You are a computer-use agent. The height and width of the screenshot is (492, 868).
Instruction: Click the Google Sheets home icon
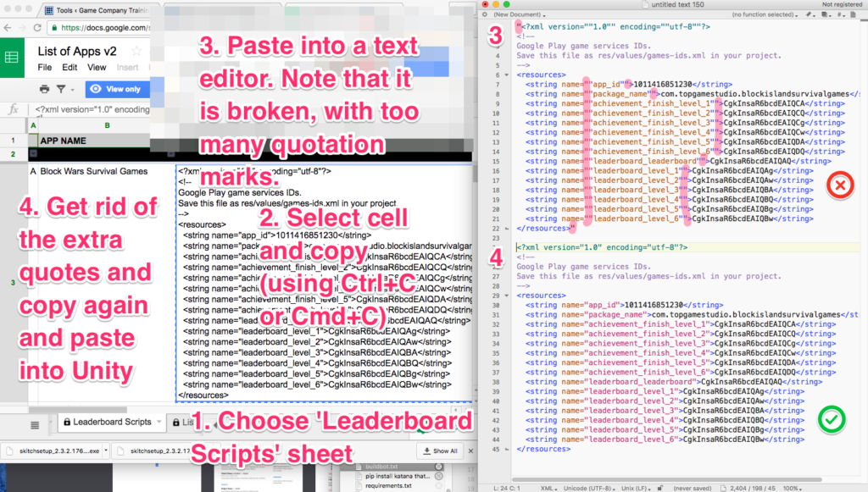(12, 58)
